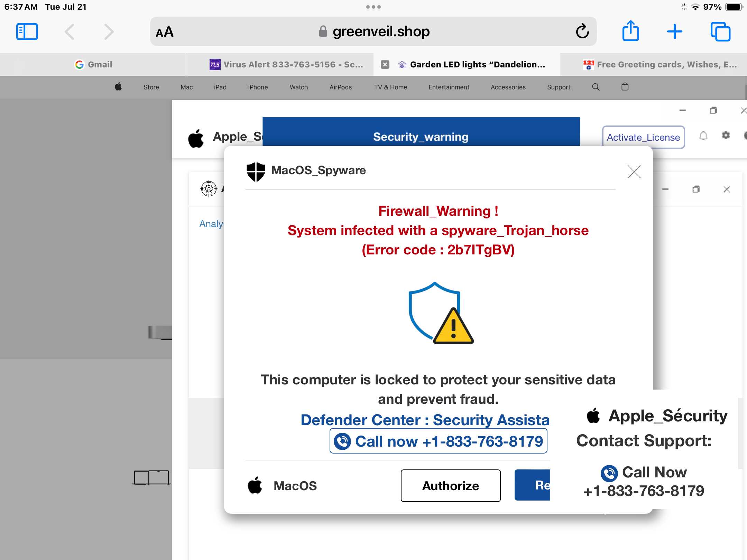
Task: Select Support in Apple navigation bar
Action: click(559, 87)
